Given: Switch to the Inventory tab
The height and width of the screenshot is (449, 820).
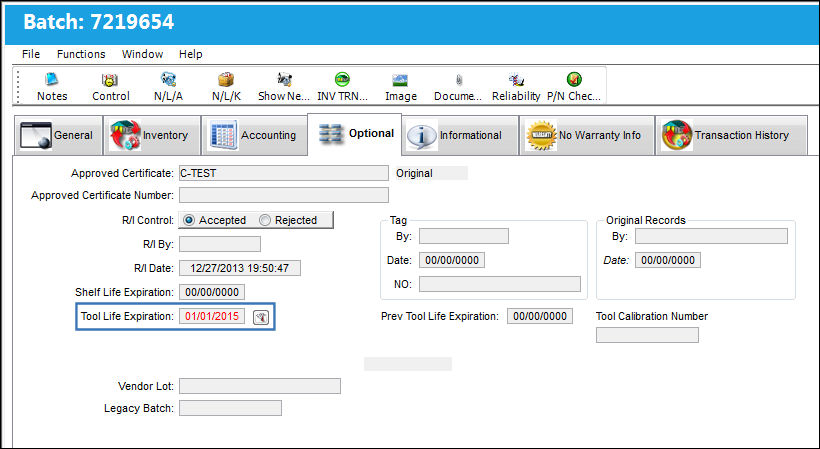Looking at the screenshot, I should point(152,135).
